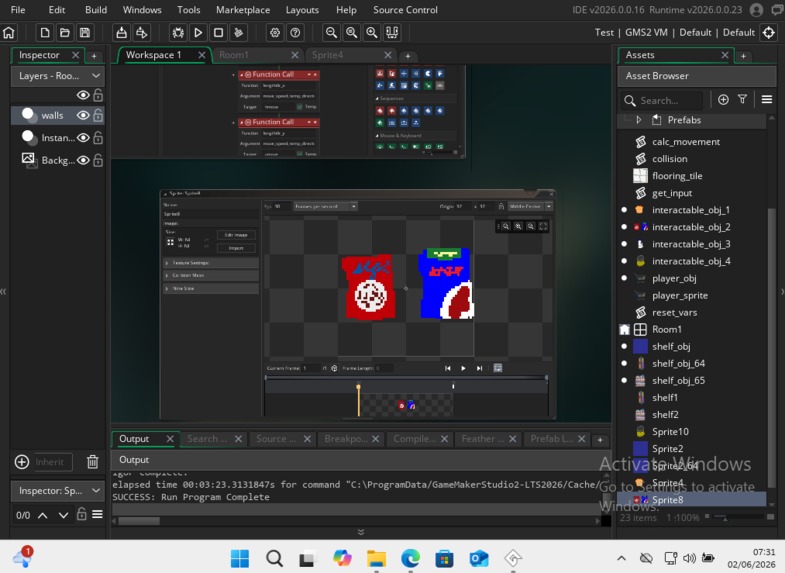Open target manager crosshair icon
Image resolution: width=785 pixels, height=573 pixels.
[x=768, y=33]
